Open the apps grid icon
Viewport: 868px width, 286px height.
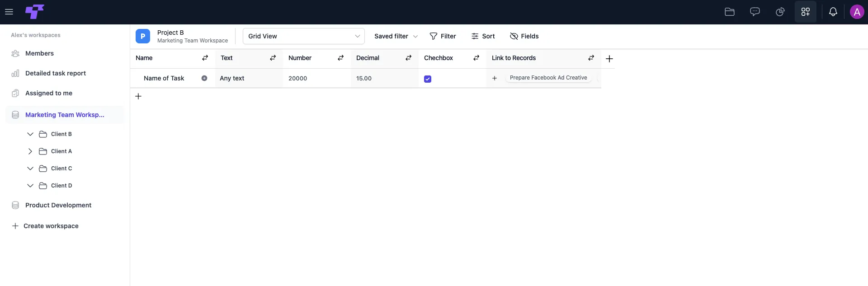(806, 12)
